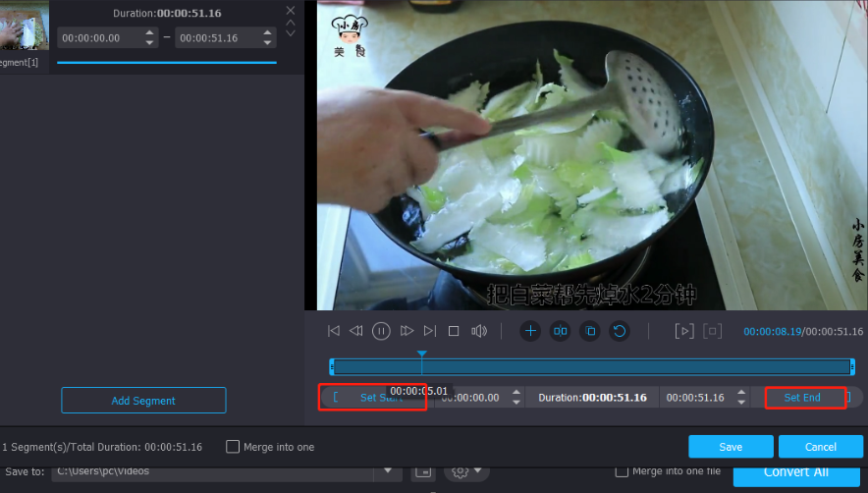Click the video preview frame

(592, 155)
